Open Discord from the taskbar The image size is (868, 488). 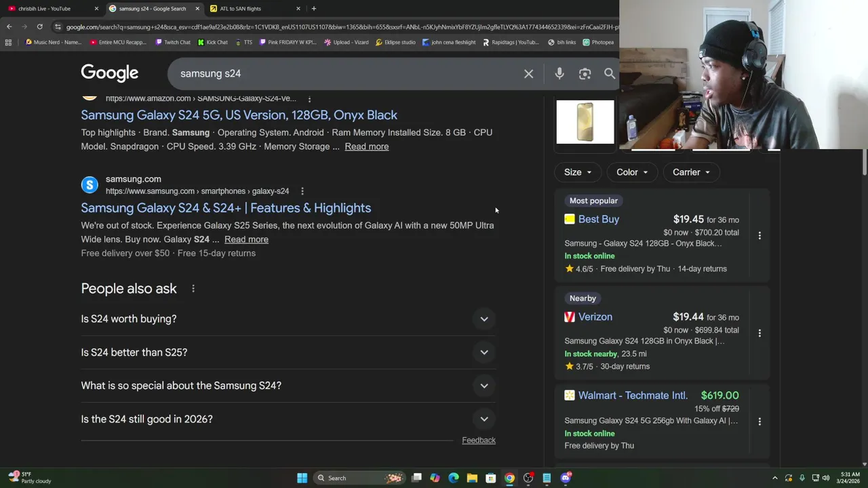(566, 478)
